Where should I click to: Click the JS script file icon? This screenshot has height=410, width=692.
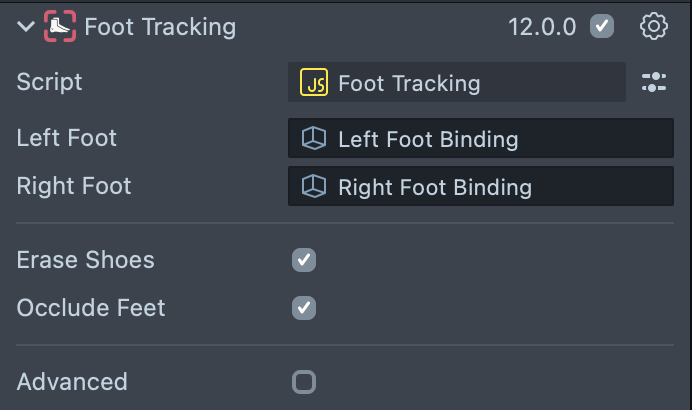(x=314, y=84)
